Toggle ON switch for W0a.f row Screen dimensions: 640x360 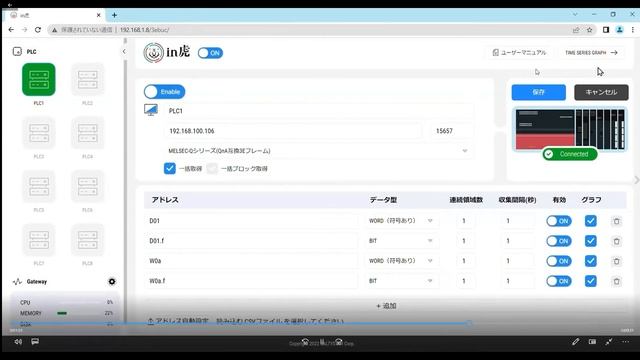coord(559,281)
